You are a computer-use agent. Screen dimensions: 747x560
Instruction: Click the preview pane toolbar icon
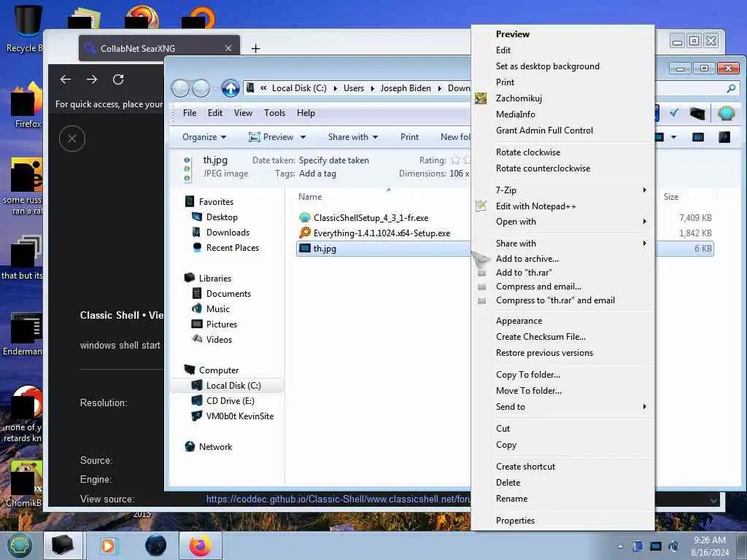point(698,137)
